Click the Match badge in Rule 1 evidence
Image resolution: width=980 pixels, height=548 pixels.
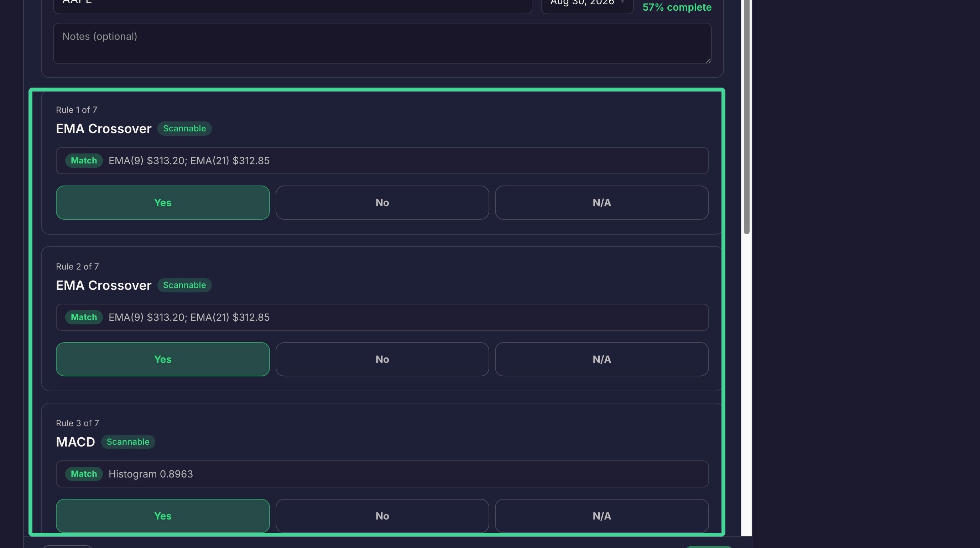pos(84,161)
